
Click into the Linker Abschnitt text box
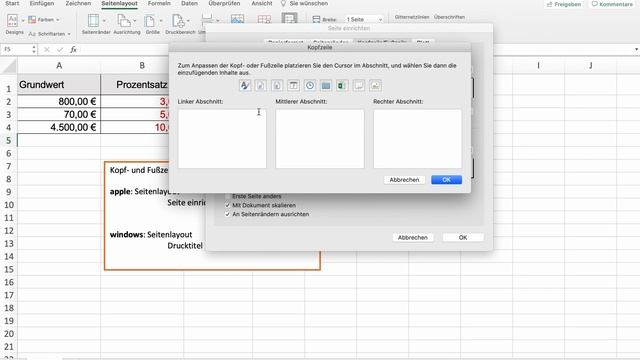tap(222, 138)
